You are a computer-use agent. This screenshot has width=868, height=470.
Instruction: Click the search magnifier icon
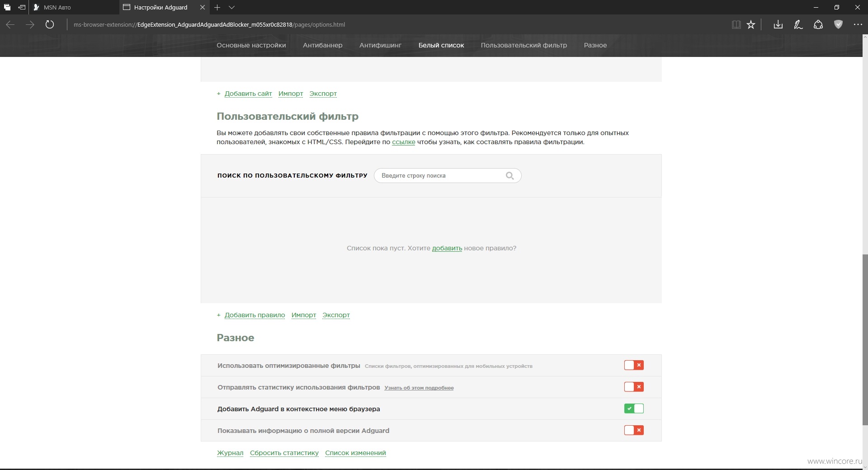pos(510,176)
